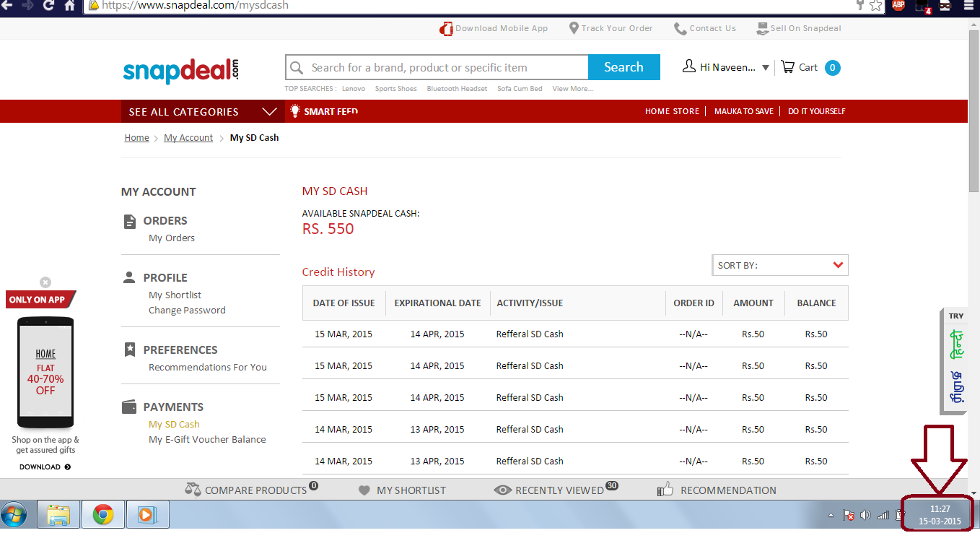Close the Only On App promo banner
The height and width of the screenshot is (546, 980).
point(45,282)
